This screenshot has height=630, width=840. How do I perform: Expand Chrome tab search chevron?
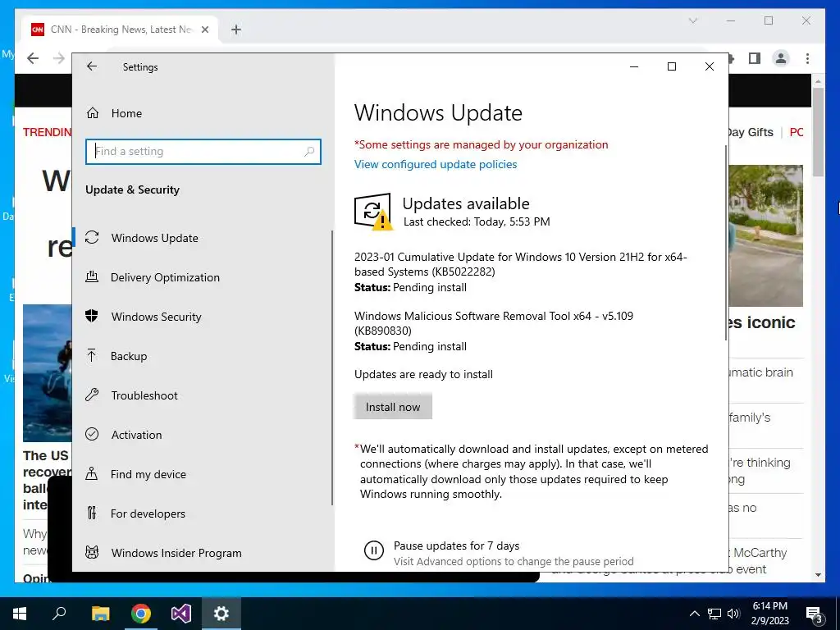[x=692, y=21]
